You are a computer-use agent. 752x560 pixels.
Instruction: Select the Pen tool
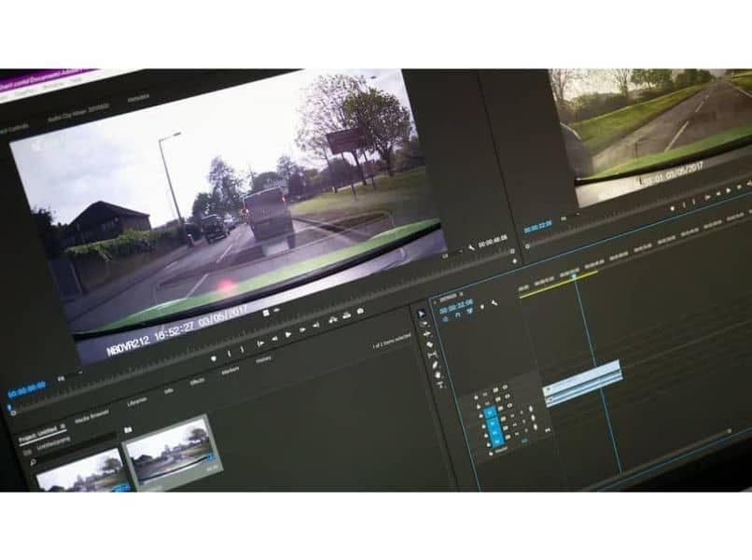click(435, 365)
